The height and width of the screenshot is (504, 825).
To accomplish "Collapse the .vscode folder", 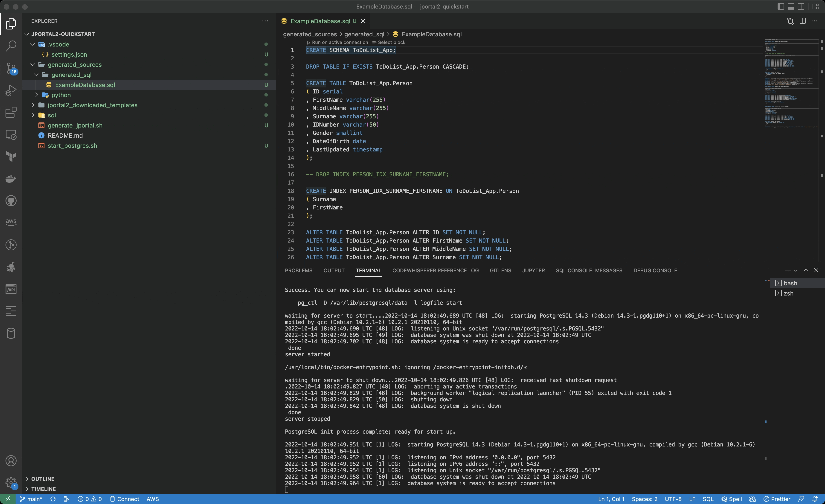I will (33, 44).
